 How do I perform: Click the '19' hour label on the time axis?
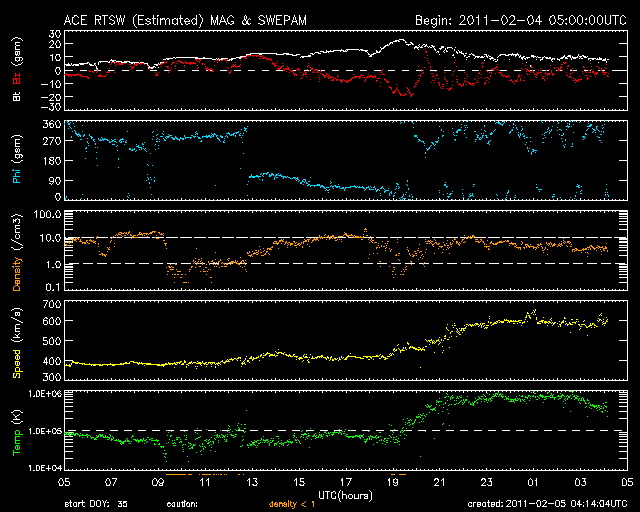point(393,482)
